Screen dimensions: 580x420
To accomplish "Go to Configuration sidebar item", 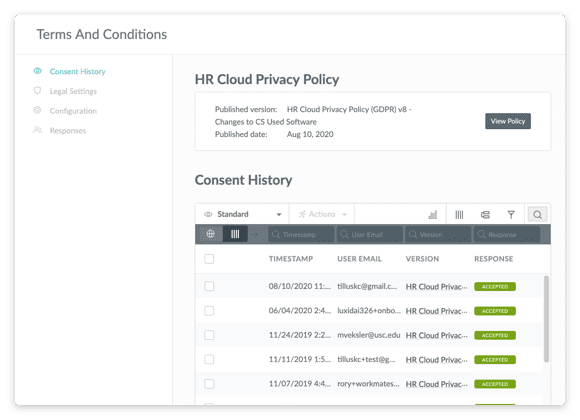I will pos(73,111).
